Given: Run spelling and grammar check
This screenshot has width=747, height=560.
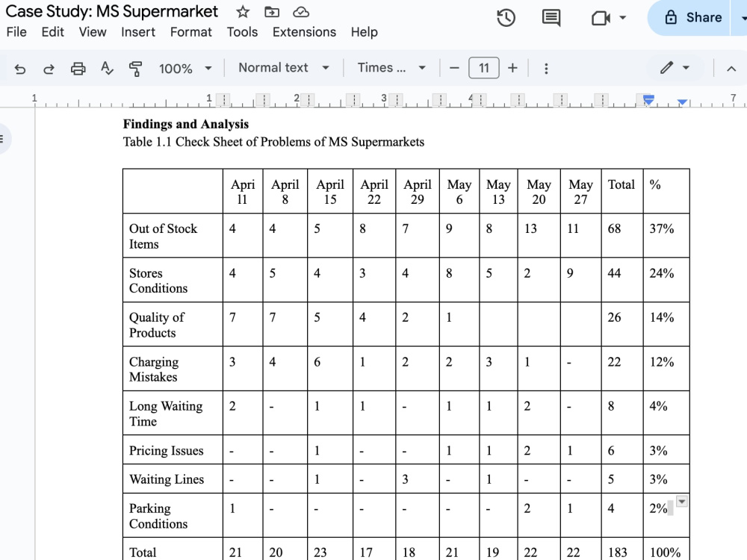Looking at the screenshot, I should click(107, 69).
